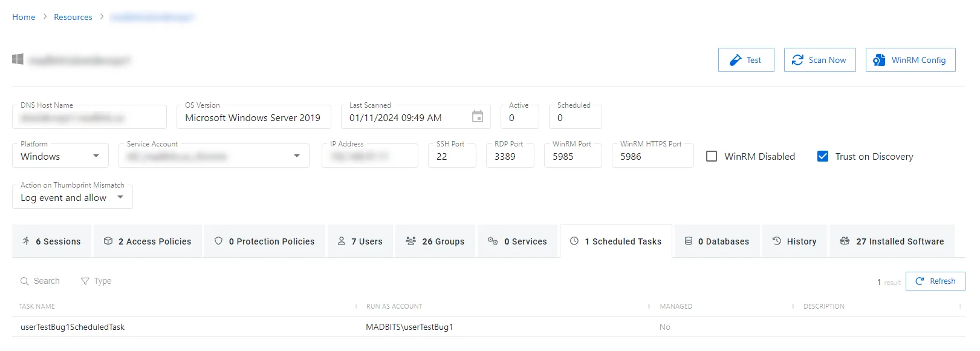Click the pen icon on Test button
The height and width of the screenshot is (351, 980).
pos(735,60)
